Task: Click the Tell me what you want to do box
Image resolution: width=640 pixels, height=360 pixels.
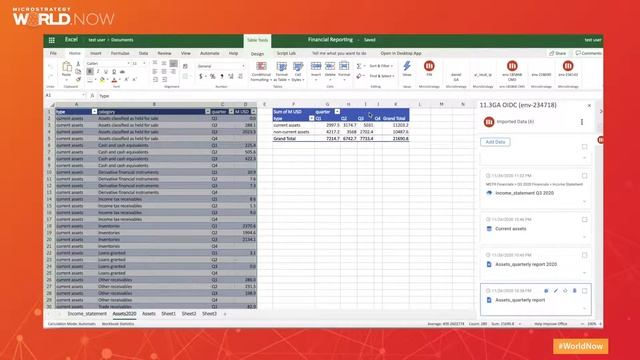Action: pyautogui.click(x=339, y=53)
